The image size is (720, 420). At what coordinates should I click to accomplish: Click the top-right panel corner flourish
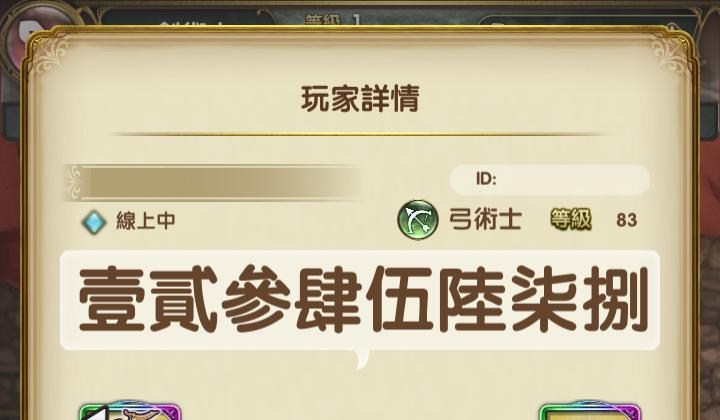click(x=670, y=54)
